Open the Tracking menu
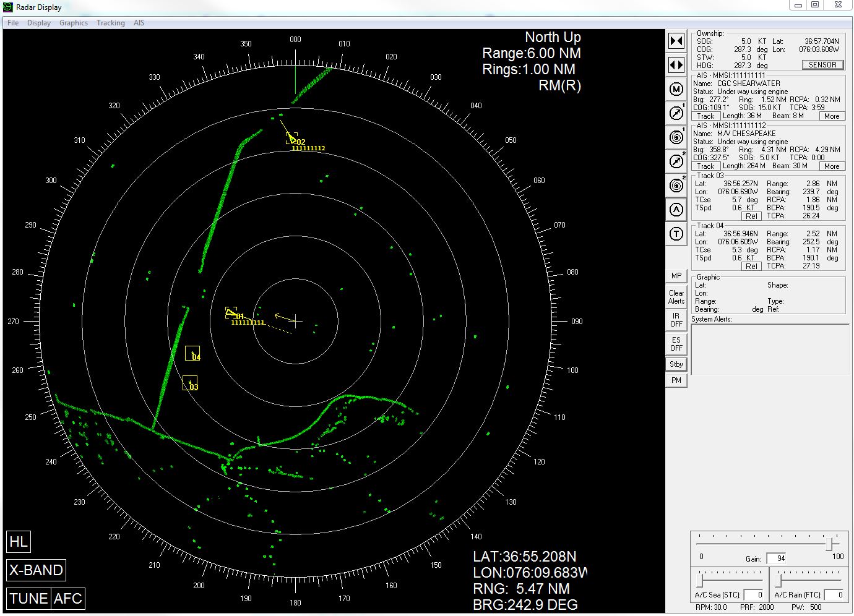854x616 pixels. 110,23
